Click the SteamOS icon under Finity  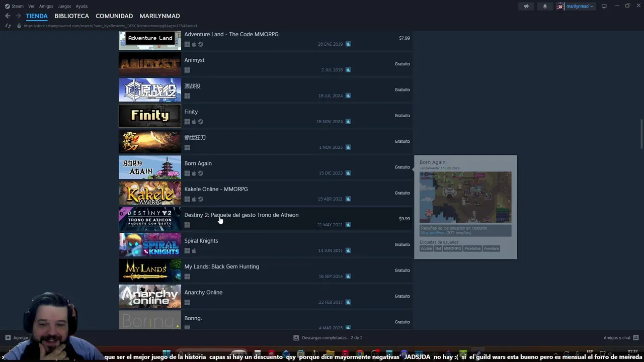click(x=200, y=122)
